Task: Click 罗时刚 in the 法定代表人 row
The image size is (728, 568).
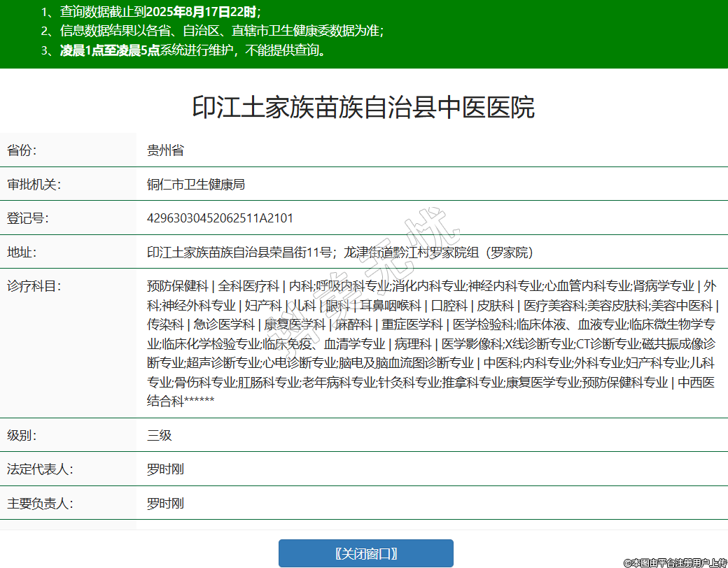Action: [165, 469]
